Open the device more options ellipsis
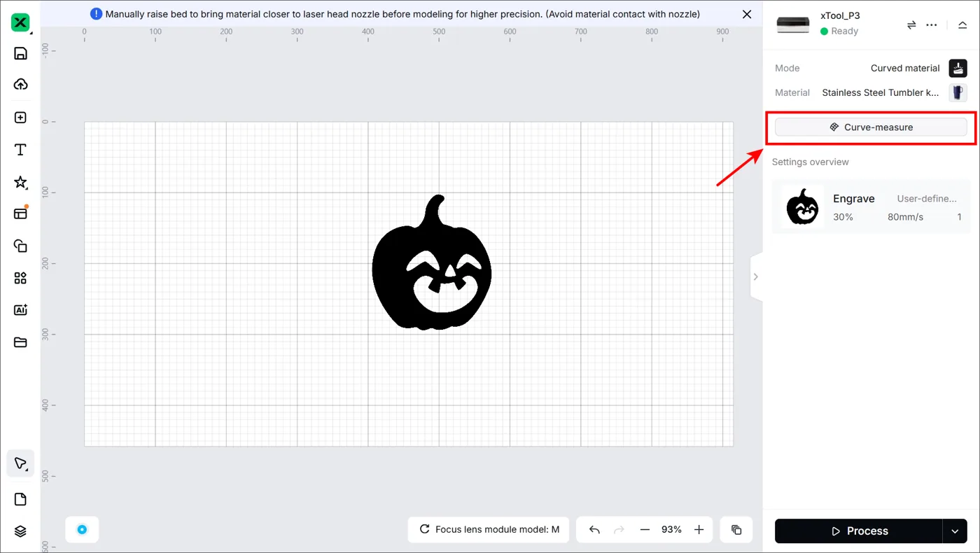 coord(931,24)
